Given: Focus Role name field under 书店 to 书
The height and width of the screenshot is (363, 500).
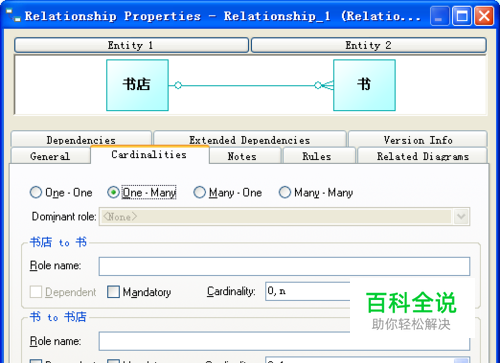Looking at the screenshot, I should click(284, 266).
